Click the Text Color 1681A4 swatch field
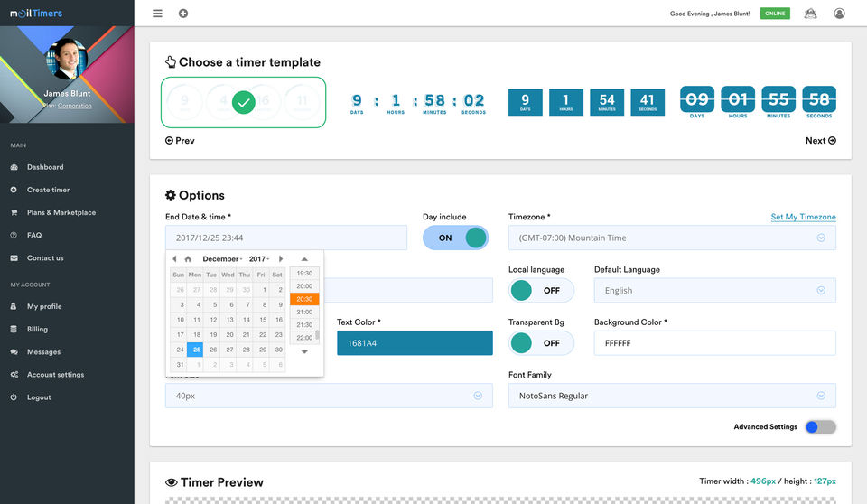Viewport: 867px width, 504px height. [415, 343]
